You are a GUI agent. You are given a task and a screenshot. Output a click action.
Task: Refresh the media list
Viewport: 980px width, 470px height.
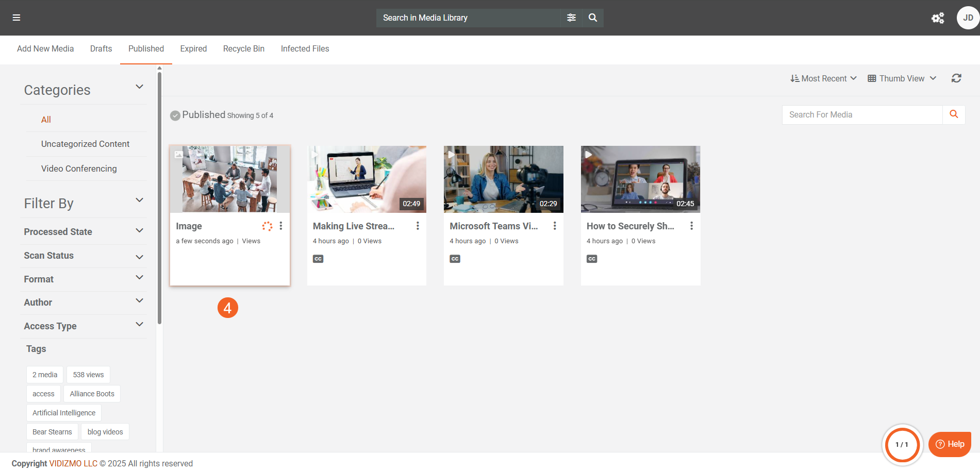tap(956, 78)
